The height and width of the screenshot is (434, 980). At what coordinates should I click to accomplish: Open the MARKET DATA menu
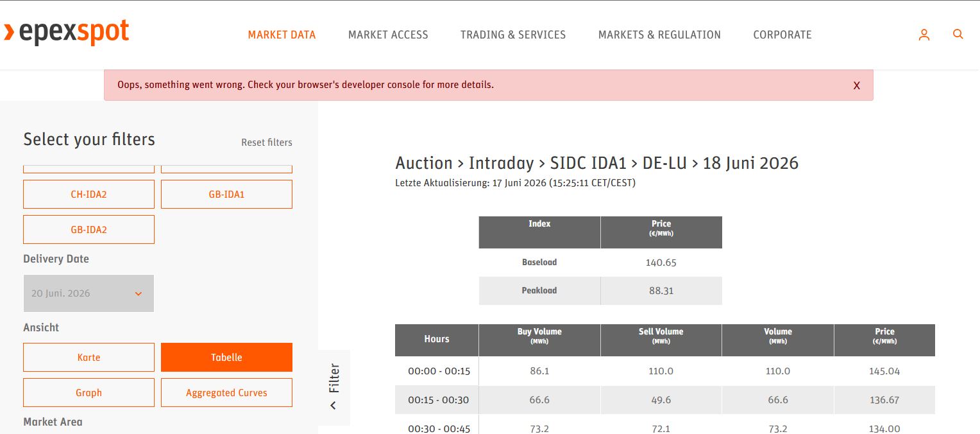click(x=282, y=35)
